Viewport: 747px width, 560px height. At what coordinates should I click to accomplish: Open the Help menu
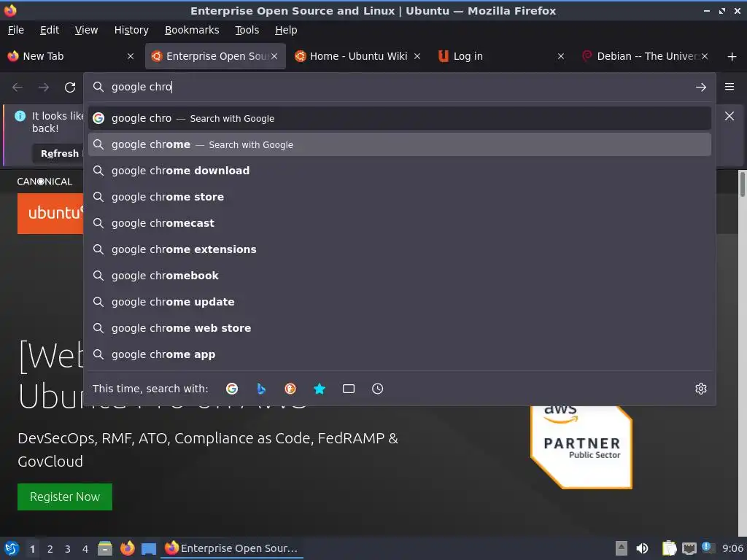click(x=286, y=30)
